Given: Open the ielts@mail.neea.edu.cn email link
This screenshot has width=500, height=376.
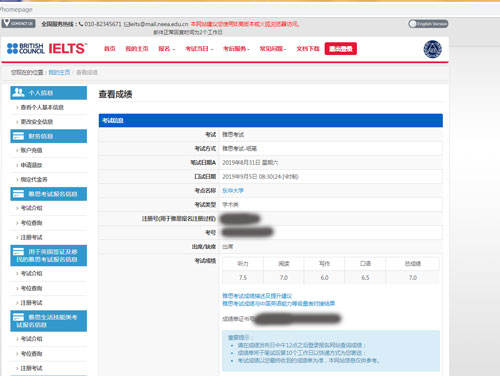Looking at the screenshot, I should tap(158, 24).
